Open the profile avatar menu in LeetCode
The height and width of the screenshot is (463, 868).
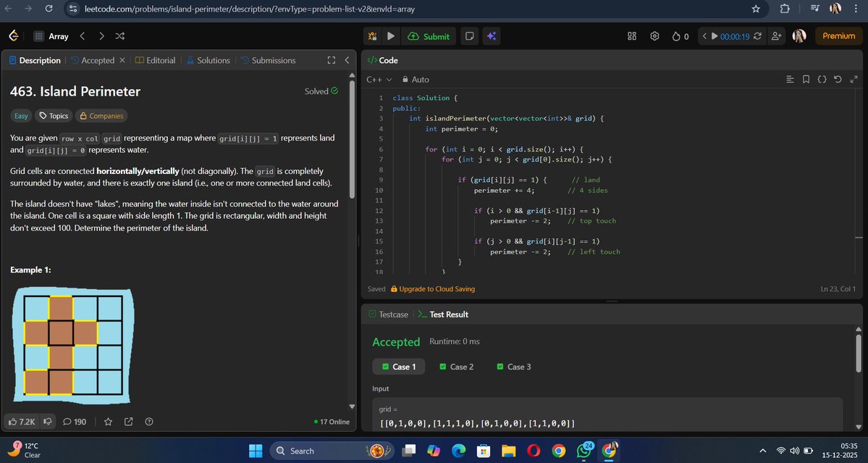click(799, 36)
